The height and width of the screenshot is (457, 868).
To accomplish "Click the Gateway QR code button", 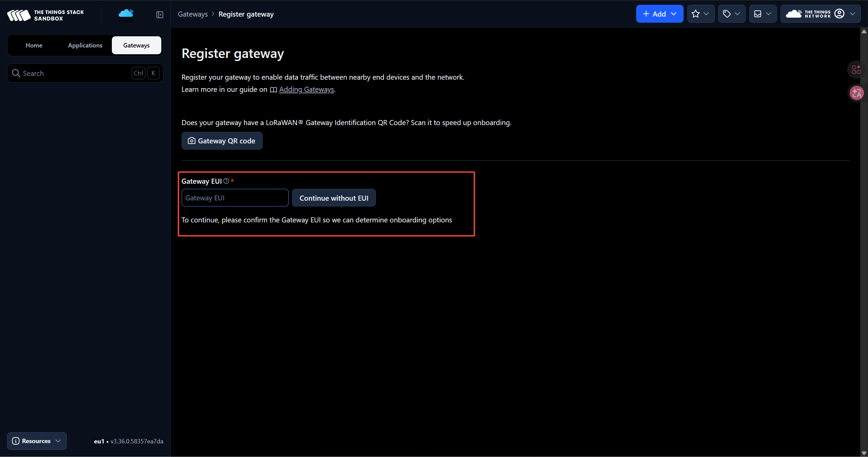I will click(x=222, y=141).
